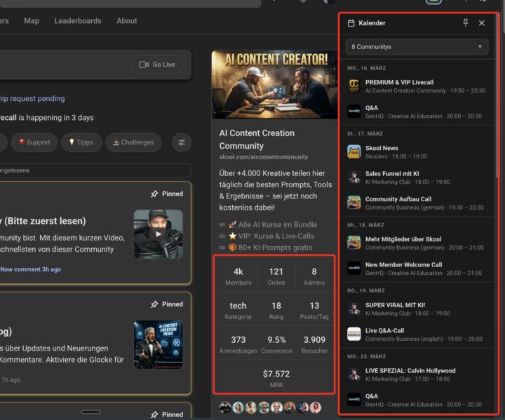Open the Q&A event on 23. März
The height and width of the screenshot is (420, 505).
pyautogui.click(x=417, y=400)
